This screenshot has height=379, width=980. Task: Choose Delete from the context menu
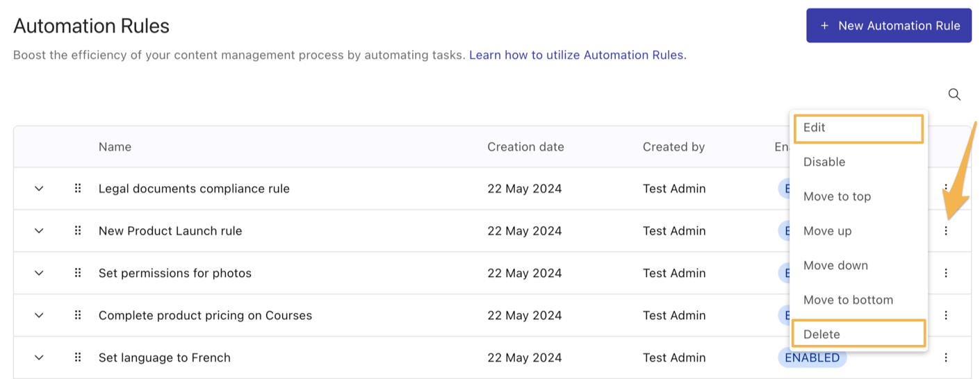pyautogui.click(x=858, y=334)
